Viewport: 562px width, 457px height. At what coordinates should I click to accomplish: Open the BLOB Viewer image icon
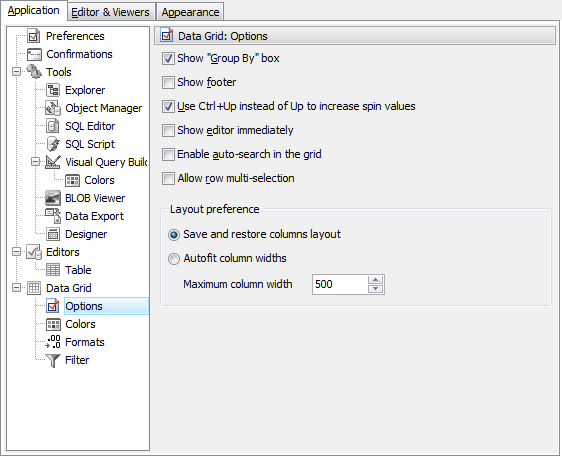(x=53, y=198)
